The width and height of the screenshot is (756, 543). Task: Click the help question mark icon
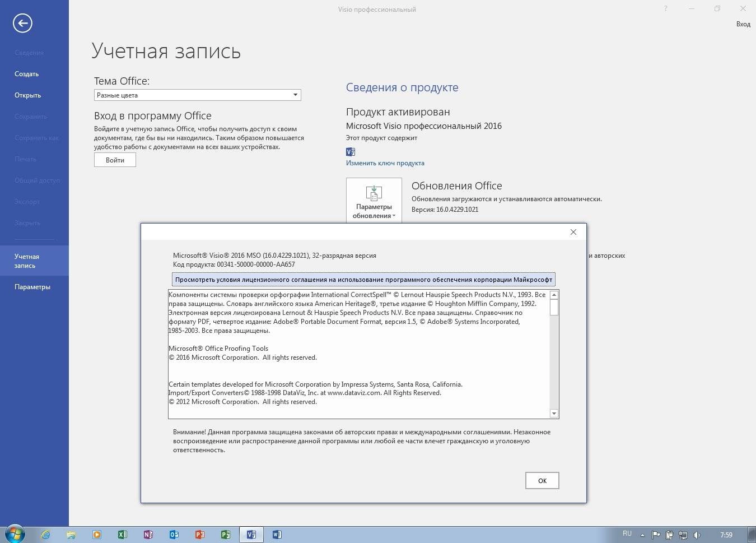coord(665,8)
